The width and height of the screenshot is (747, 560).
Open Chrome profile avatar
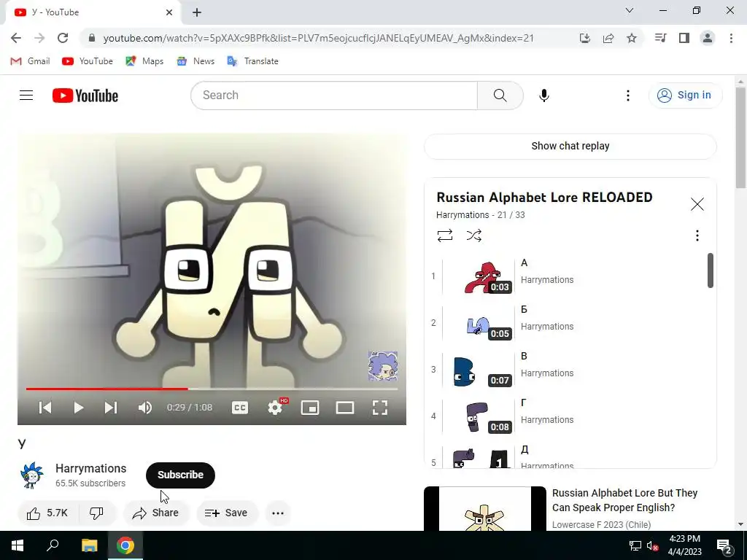pos(708,38)
